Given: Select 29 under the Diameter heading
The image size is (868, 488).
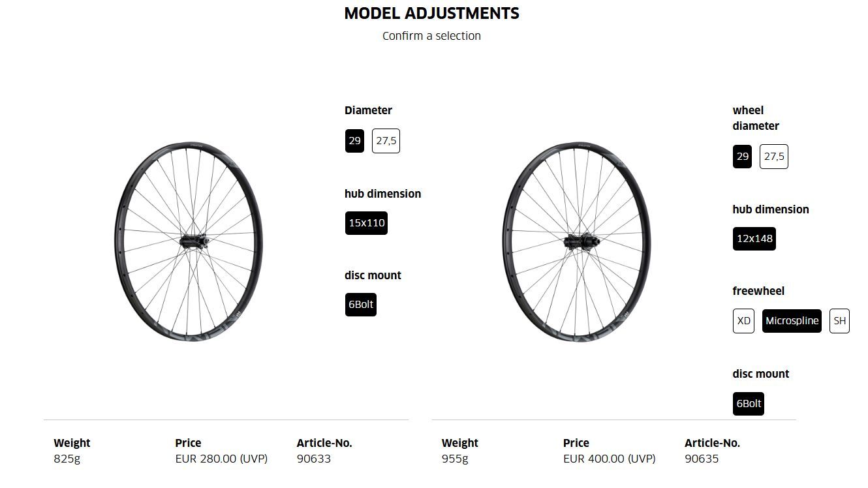Looking at the screenshot, I should point(354,141).
